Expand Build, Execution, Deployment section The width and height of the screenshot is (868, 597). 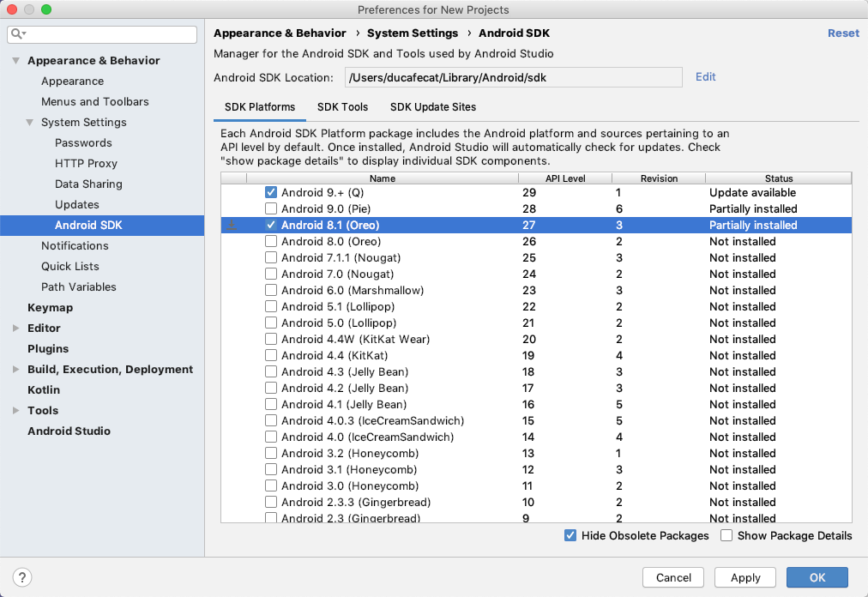(16, 370)
